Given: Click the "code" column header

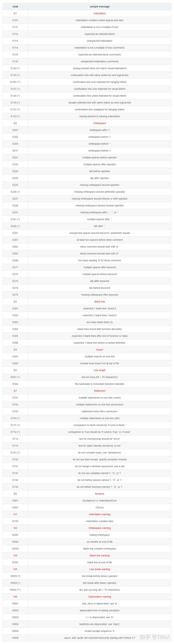Looking at the screenshot, I should pyautogui.click(x=15, y=7).
